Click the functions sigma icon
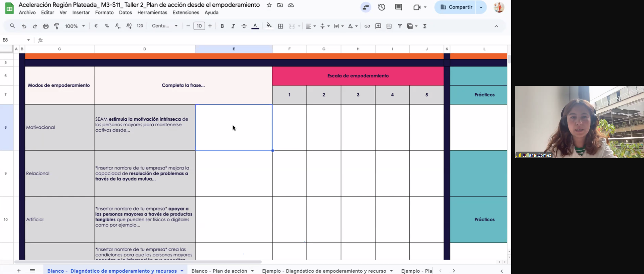The image size is (644, 274). [x=425, y=26]
